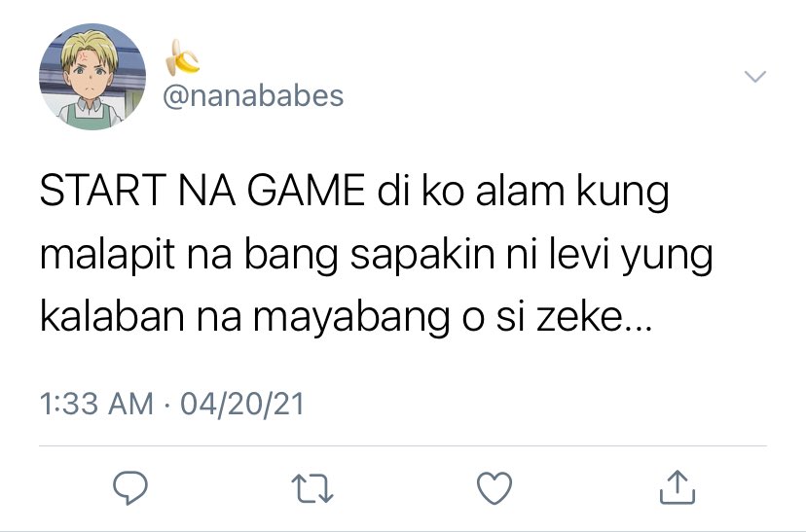Retweet this post using the arrows icon
This screenshot has width=806, height=532.
coord(312,488)
